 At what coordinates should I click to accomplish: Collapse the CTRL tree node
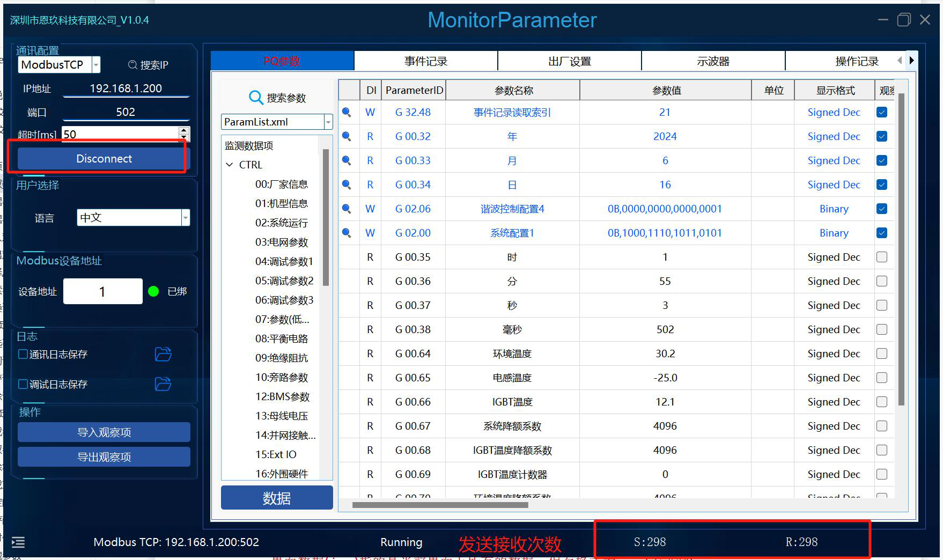(x=230, y=165)
